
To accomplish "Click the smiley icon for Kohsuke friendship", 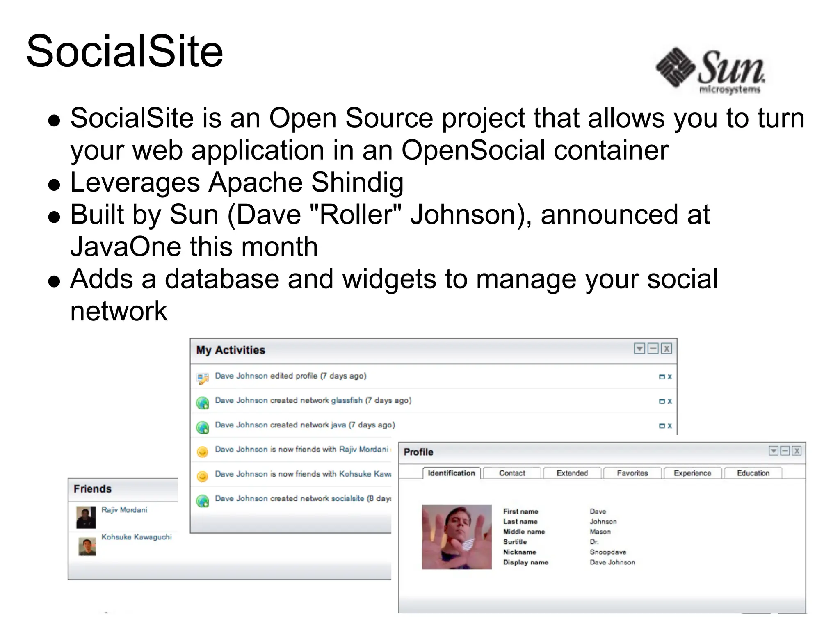I will [x=202, y=476].
